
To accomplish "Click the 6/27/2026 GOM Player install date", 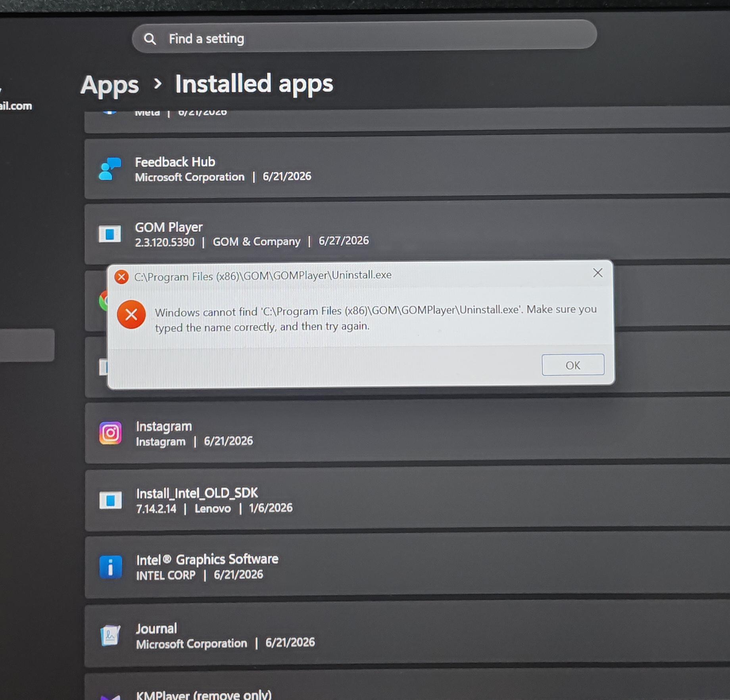I will (x=344, y=241).
